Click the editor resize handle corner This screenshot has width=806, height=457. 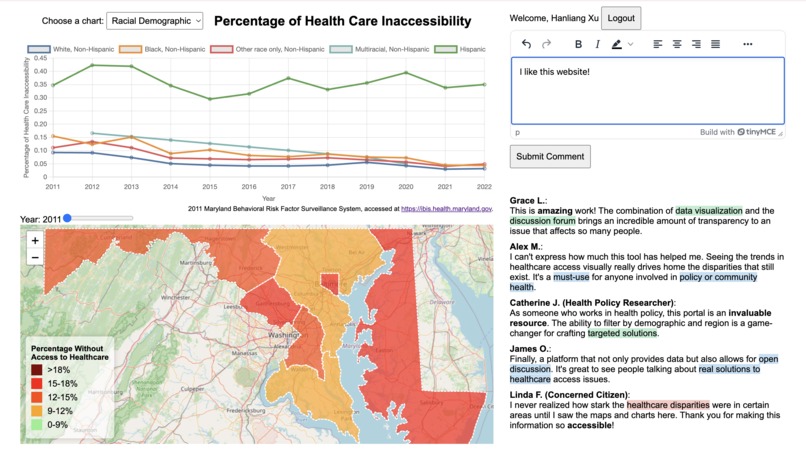click(x=780, y=134)
